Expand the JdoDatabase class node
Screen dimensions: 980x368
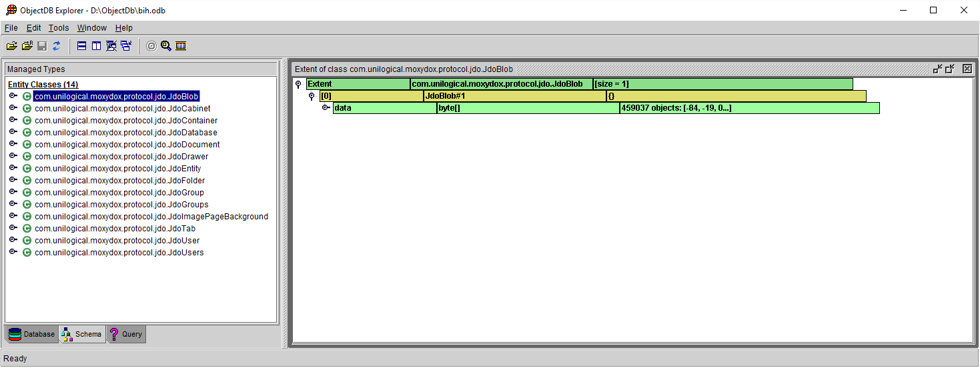[13, 132]
